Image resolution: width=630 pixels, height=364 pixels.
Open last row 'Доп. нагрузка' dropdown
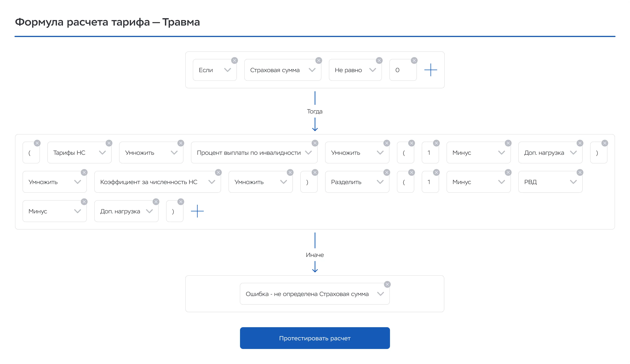click(x=126, y=211)
